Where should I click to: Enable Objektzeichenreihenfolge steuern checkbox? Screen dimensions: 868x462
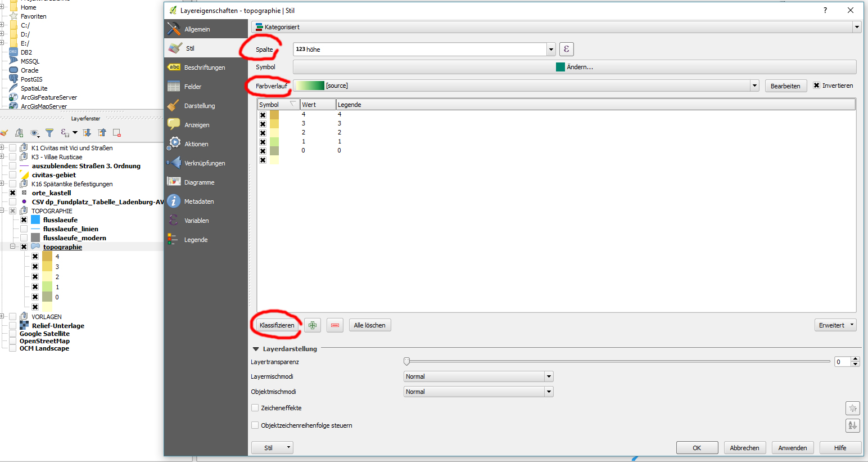click(x=255, y=425)
